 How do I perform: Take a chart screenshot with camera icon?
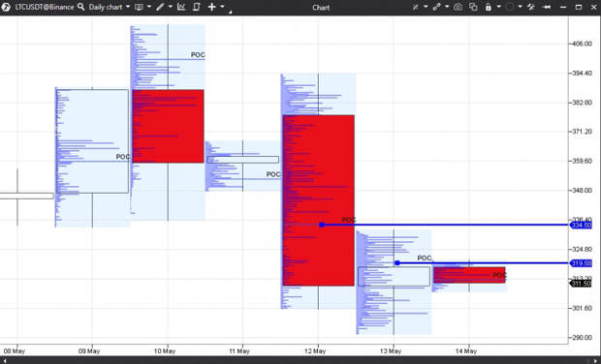point(458,7)
